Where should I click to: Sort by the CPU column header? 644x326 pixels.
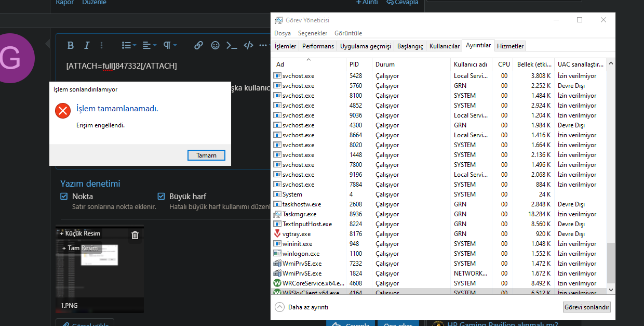(503, 64)
